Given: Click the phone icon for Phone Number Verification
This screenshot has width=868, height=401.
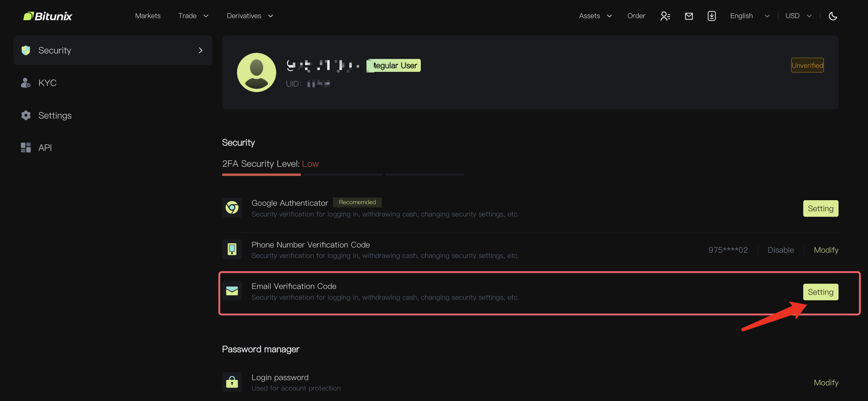Looking at the screenshot, I should click(x=231, y=249).
